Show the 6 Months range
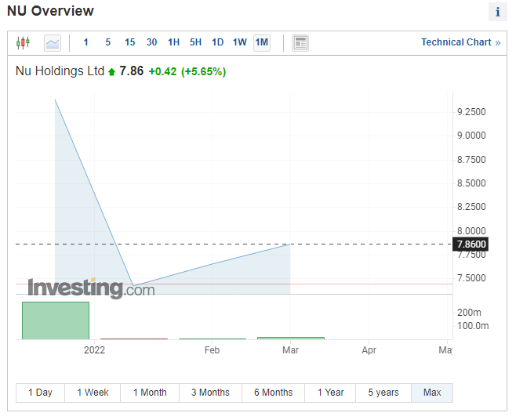Screen dimensions: 516x420 [x=273, y=393]
